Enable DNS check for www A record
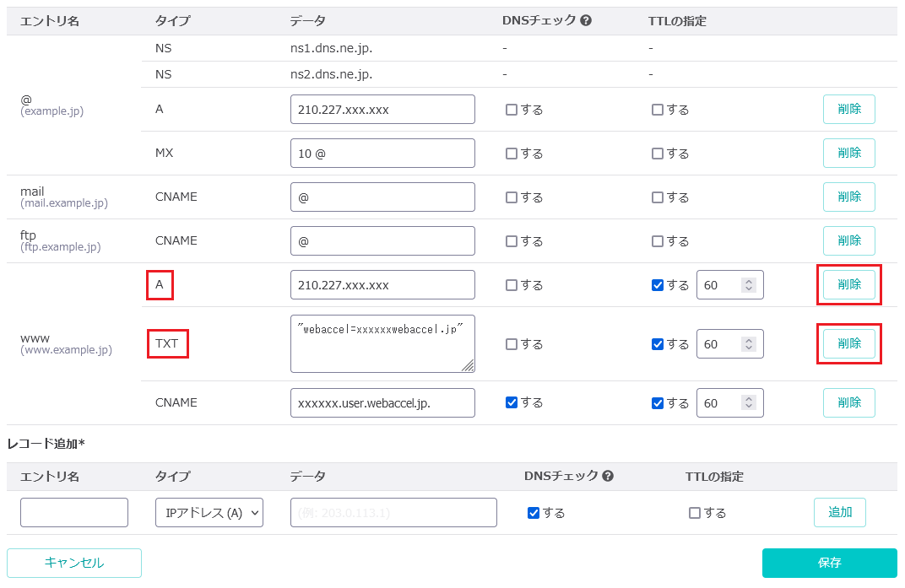 pyautogui.click(x=512, y=285)
